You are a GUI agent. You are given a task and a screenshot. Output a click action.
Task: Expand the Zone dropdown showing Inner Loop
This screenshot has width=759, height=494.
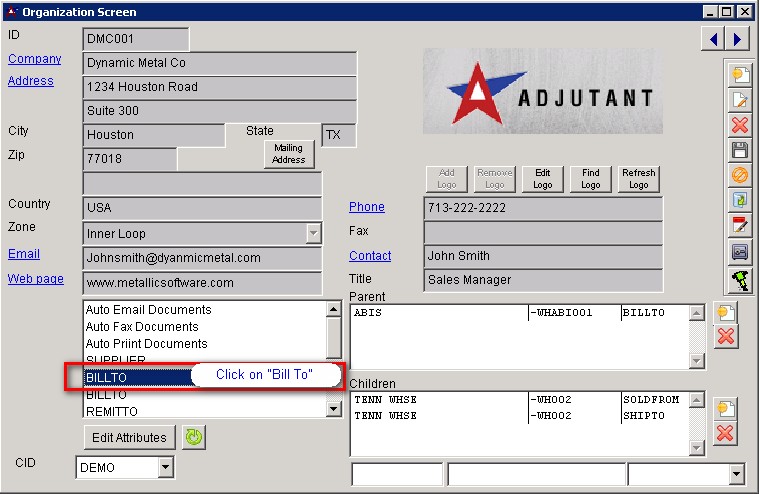[x=313, y=233]
